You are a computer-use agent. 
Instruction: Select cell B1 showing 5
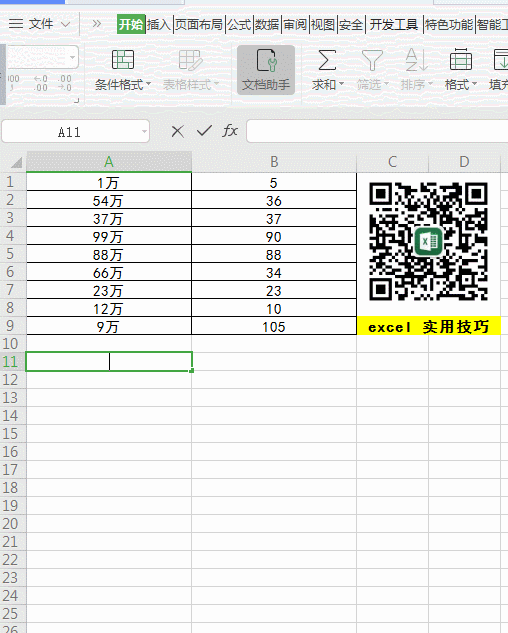coord(274,182)
